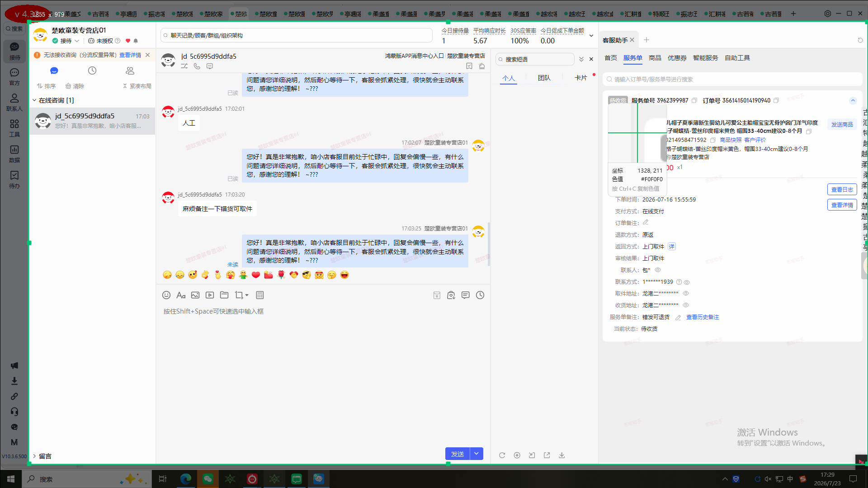Open the 工具 tools sidebar section
Viewport: 868px width, 488px height.
(x=14, y=128)
